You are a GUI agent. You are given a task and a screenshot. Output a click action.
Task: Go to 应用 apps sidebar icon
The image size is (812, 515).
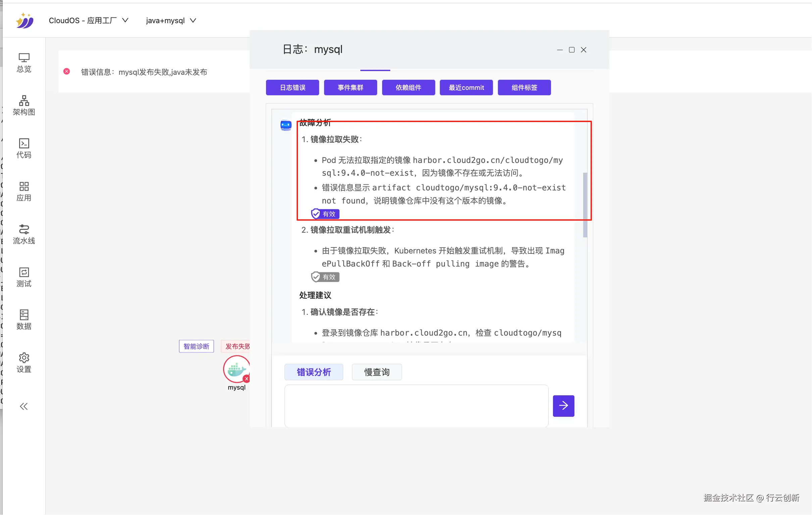tap(23, 191)
